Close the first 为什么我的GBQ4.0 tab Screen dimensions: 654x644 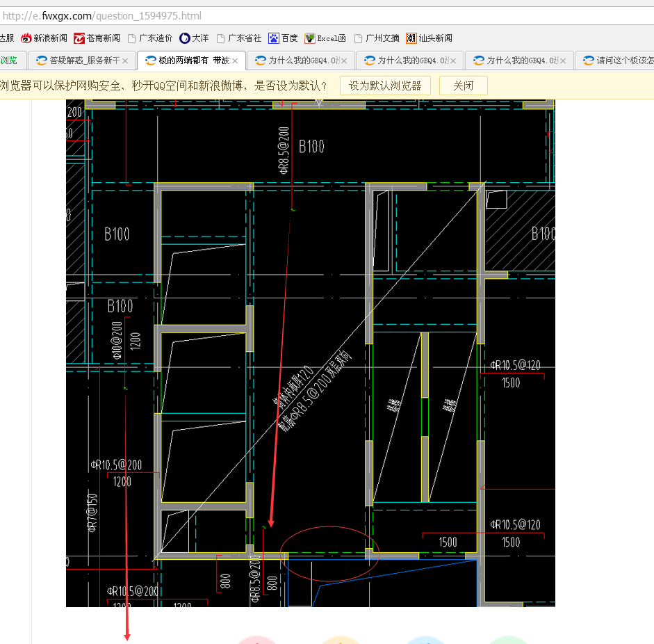[344, 61]
